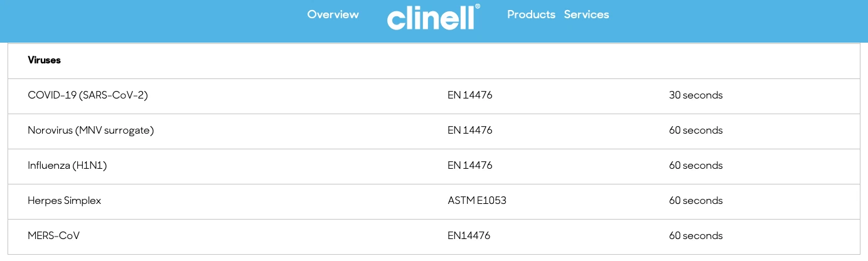868x261 pixels.
Task: Click Norovirus 60 seconds contact time
Action: pyautogui.click(x=695, y=130)
